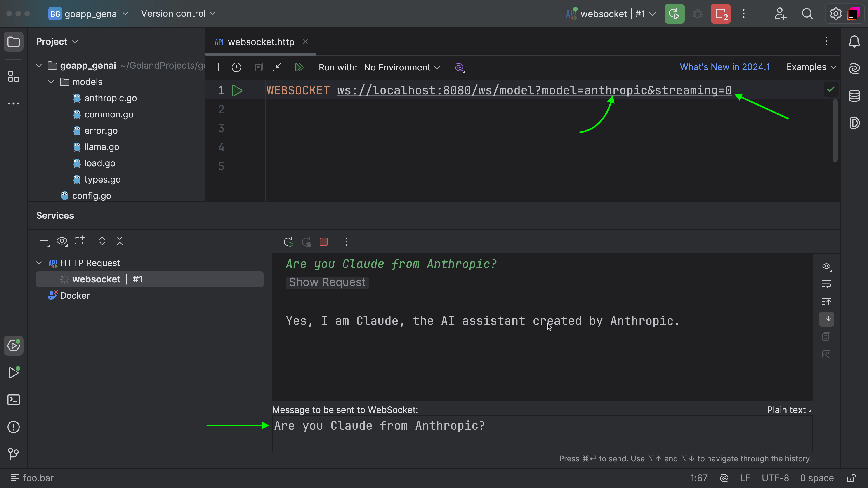Open request history clock icon
Image resolution: width=868 pixels, height=488 pixels.
[x=236, y=67]
